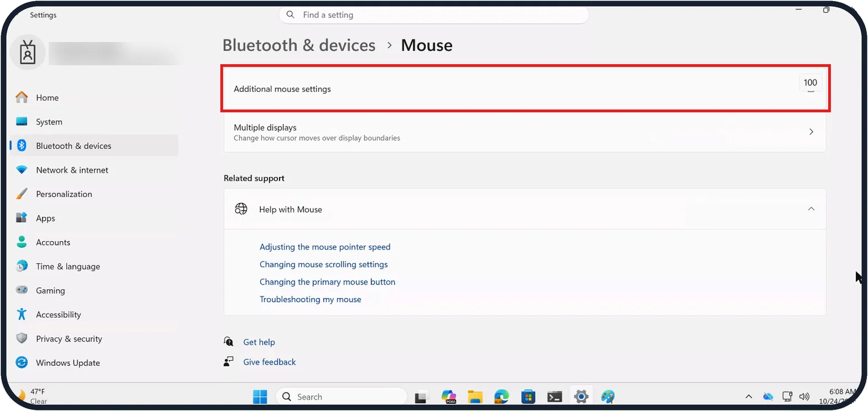This screenshot has height=411, width=868.
Task: Open Accounts settings
Action: coord(93,242)
